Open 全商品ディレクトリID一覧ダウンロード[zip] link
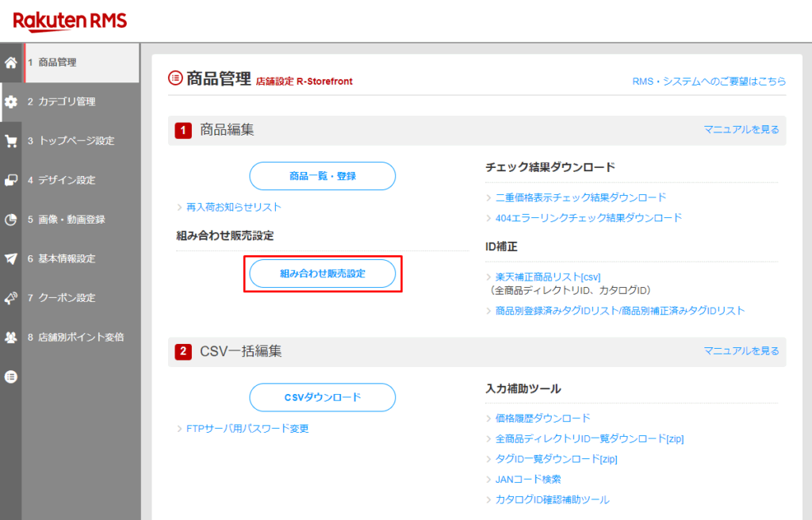Image resolution: width=812 pixels, height=520 pixels. tap(589, 439)
